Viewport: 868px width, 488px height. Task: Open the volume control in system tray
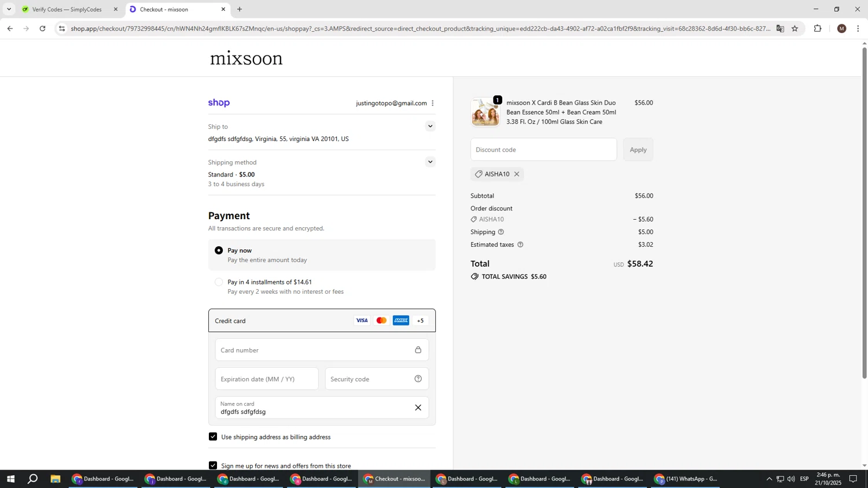click(791, 479)
